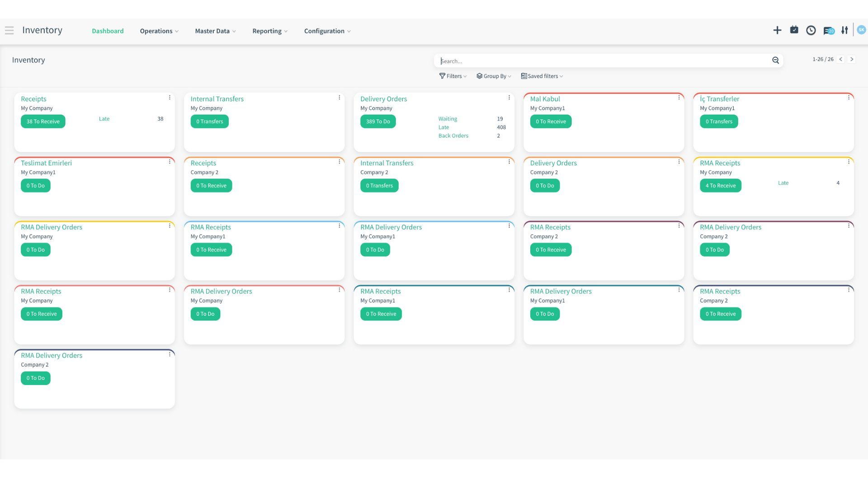Open kebab menu on Delivery Orders My Company card
The height and width of the screenshot is (488, 868).
pos(509,98)
